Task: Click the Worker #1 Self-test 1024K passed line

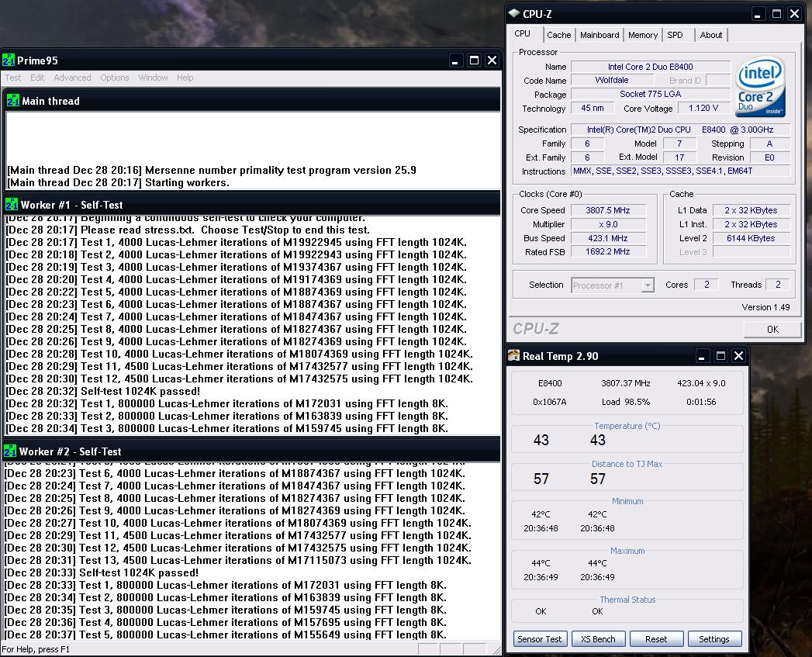Action: coord(102,391)
